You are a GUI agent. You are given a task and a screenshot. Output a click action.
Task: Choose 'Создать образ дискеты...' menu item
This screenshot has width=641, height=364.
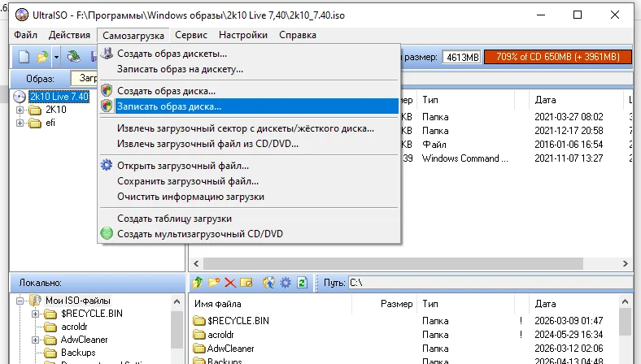(x=172, y=54)
